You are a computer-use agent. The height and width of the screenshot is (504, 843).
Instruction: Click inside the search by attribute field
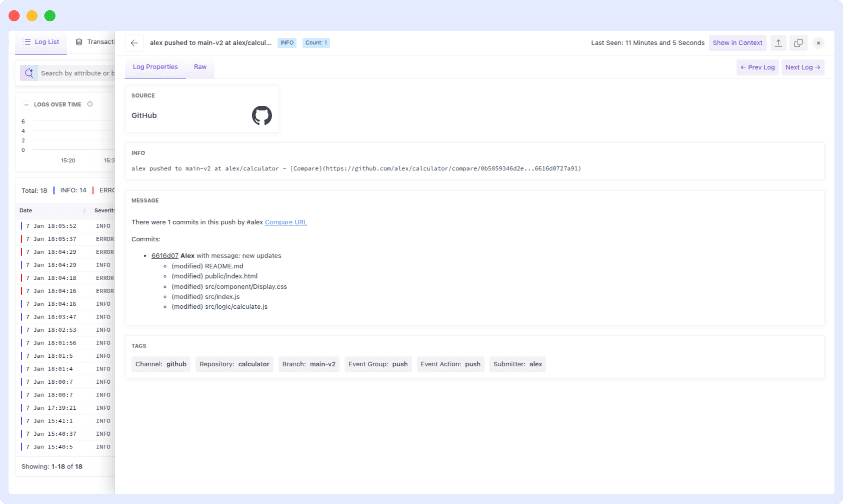tap(77, 72)
